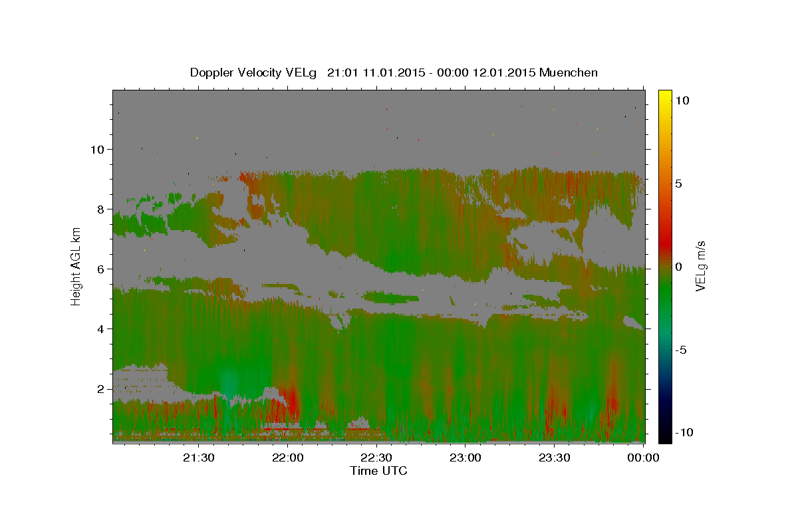Click the height axis label 6
The height and width of the screenshot is (532, 798).
pyautogui.click(x=101, y=269)
